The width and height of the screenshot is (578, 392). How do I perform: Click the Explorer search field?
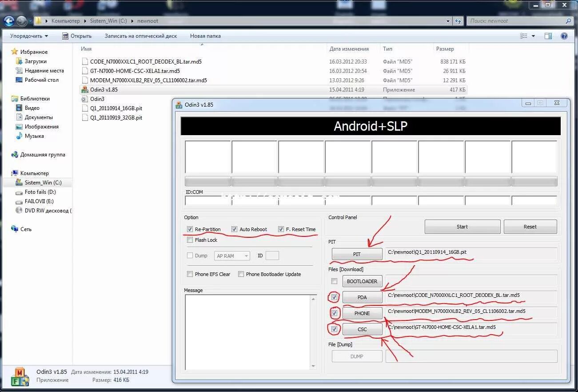tap(520, 21)
